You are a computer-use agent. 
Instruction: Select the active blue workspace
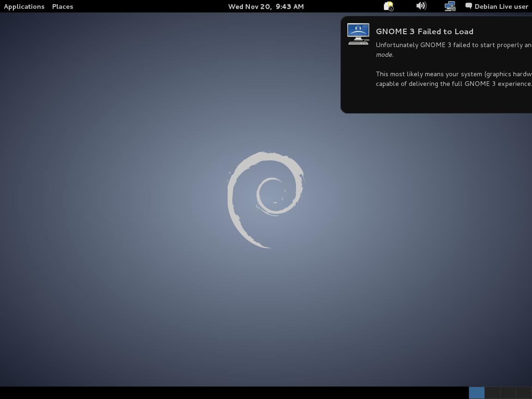[x=477, y=393]
